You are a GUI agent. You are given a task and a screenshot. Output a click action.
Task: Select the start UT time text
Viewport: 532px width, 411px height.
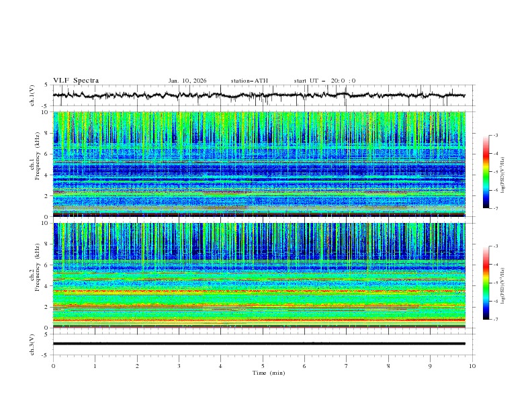tap(324, 81)
